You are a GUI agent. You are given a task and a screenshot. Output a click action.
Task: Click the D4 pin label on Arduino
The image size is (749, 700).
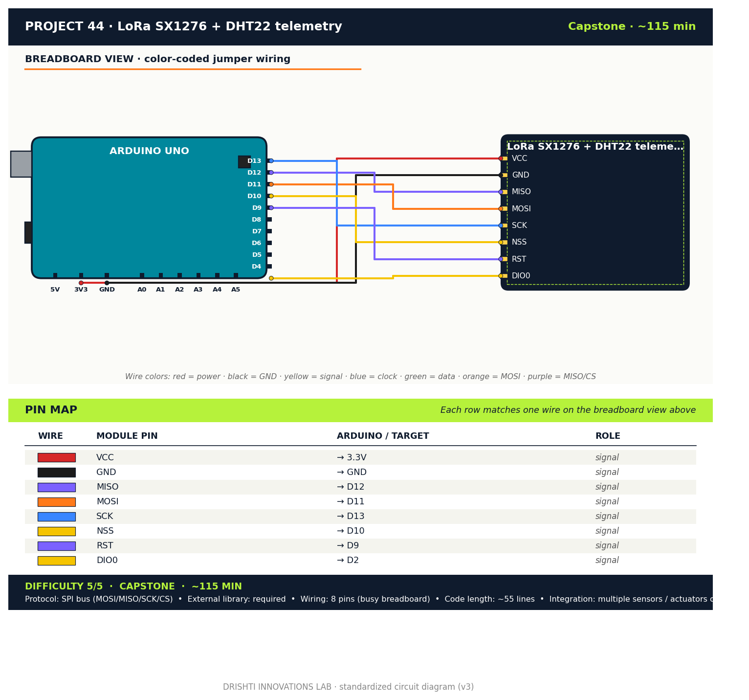(x=257, y=267)
